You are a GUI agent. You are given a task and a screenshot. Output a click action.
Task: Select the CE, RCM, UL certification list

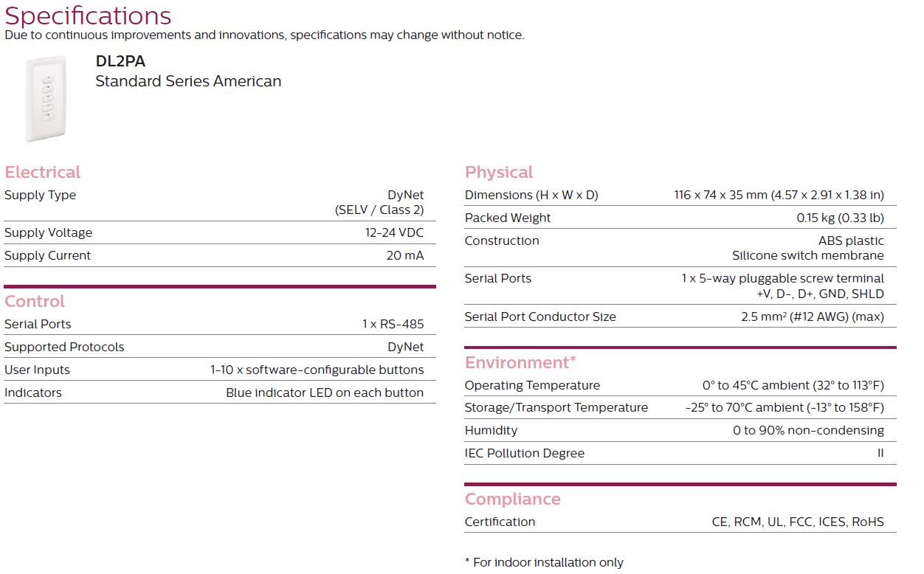(x=797, y=522)
